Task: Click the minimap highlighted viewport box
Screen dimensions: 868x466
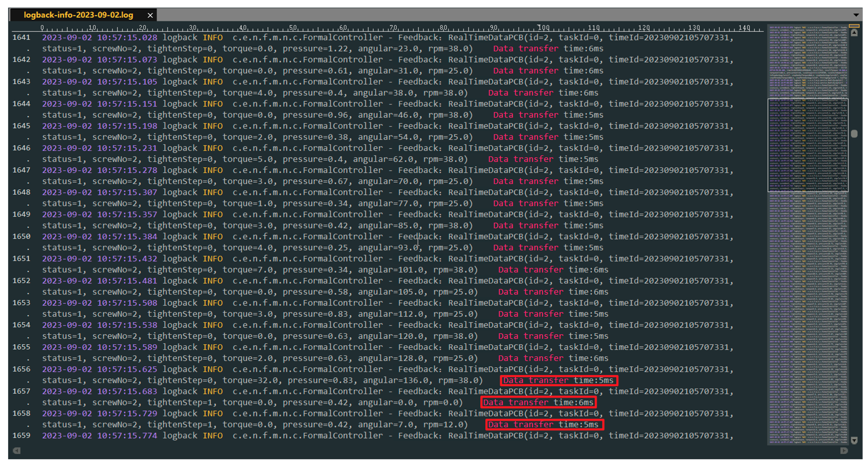Action: tap(808, 145)
